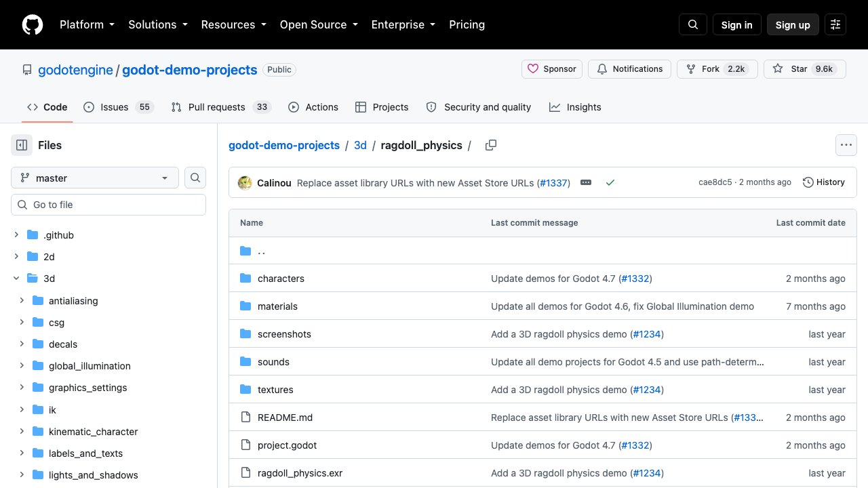Open the Solutions dropdown menu
Image resolution: width=868 pixels, height=488 pixels.
(157, 24)
